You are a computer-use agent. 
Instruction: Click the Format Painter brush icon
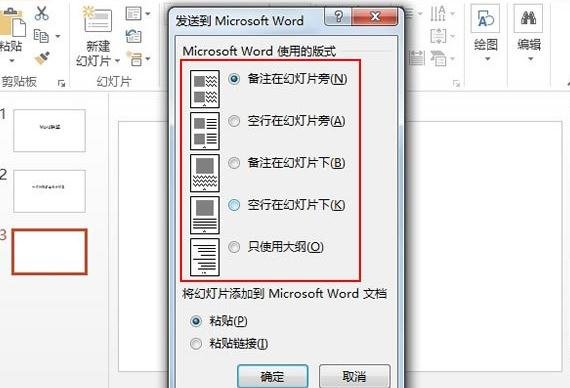point(42,58)
